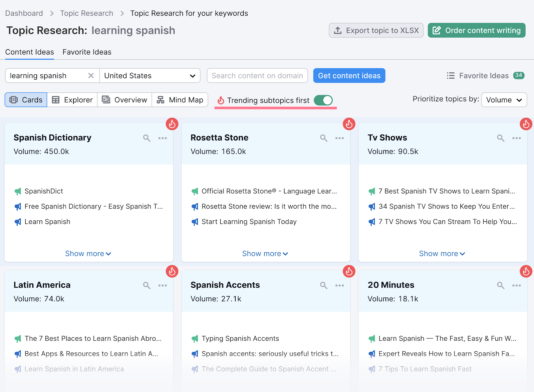Select the Overview view
Screen dimensions: 534x392
pyautogui.click(x=124, y=100)
